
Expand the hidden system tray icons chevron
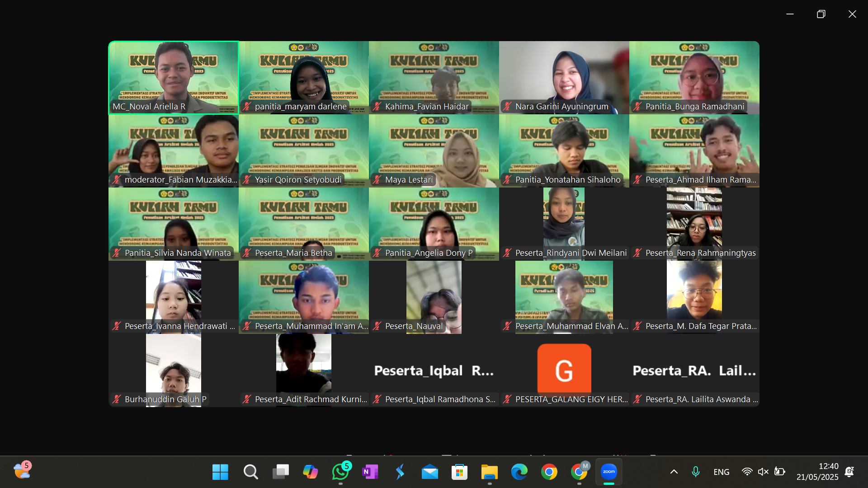pyautogui.click(x=674, y=472)
